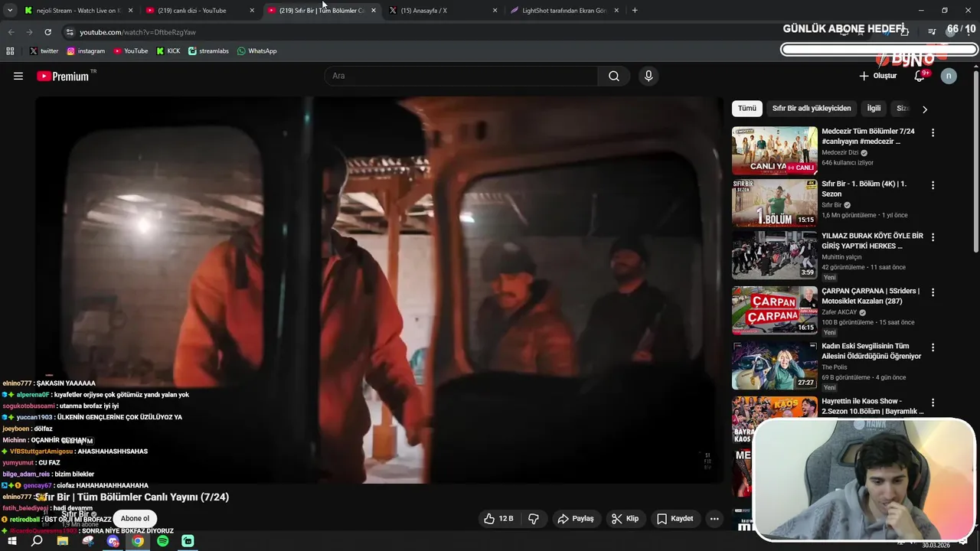Viewport: 980px width, 551px height.
Task: Open File Explorer from taskbar
Action: [63, 541]
